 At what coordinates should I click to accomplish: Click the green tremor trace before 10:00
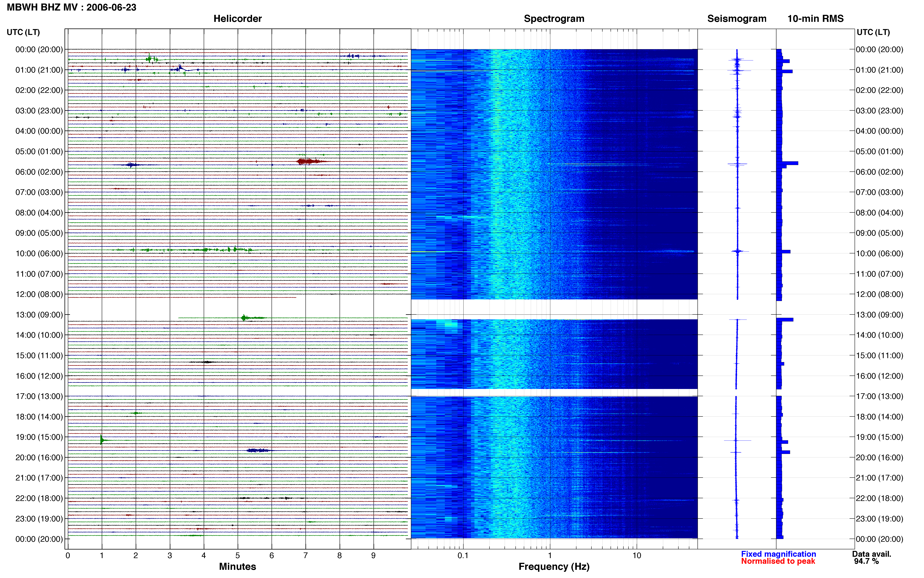tap(183, 250)
